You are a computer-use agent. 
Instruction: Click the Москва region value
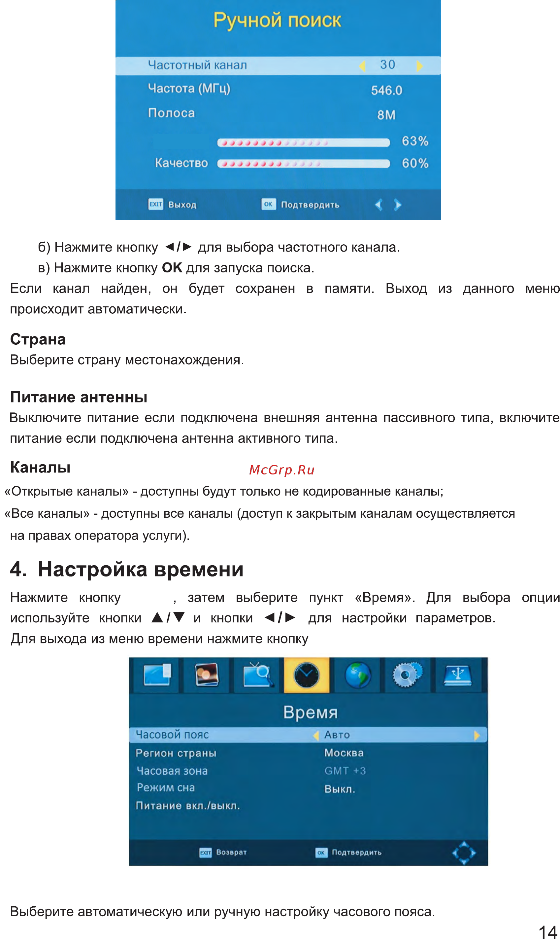pyautogui.click(x=344, y=753)
